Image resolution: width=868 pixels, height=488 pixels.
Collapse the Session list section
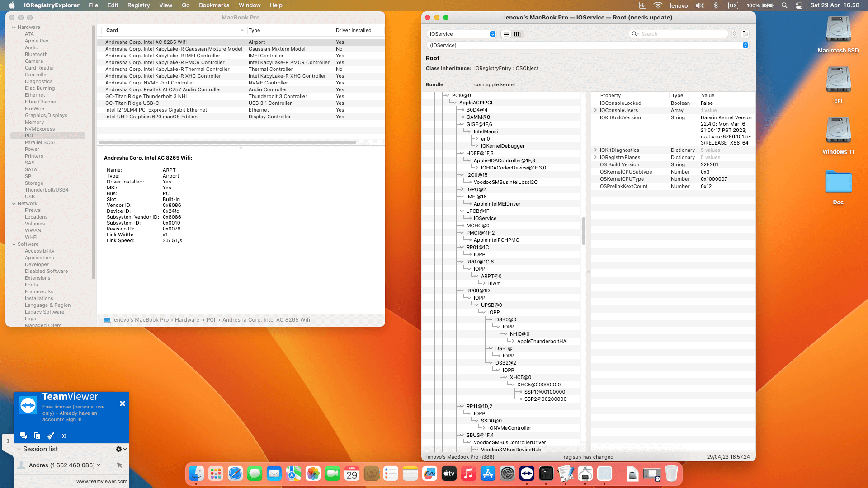19,449
